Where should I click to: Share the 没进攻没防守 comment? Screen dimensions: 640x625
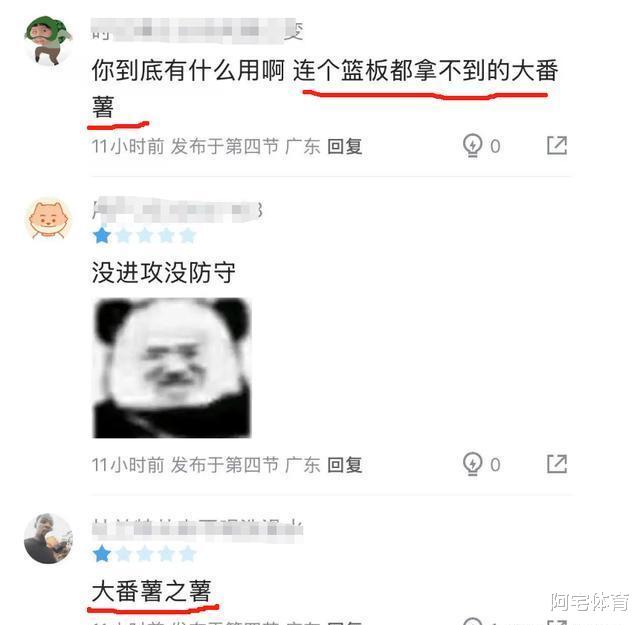click(x=557, y=464)
